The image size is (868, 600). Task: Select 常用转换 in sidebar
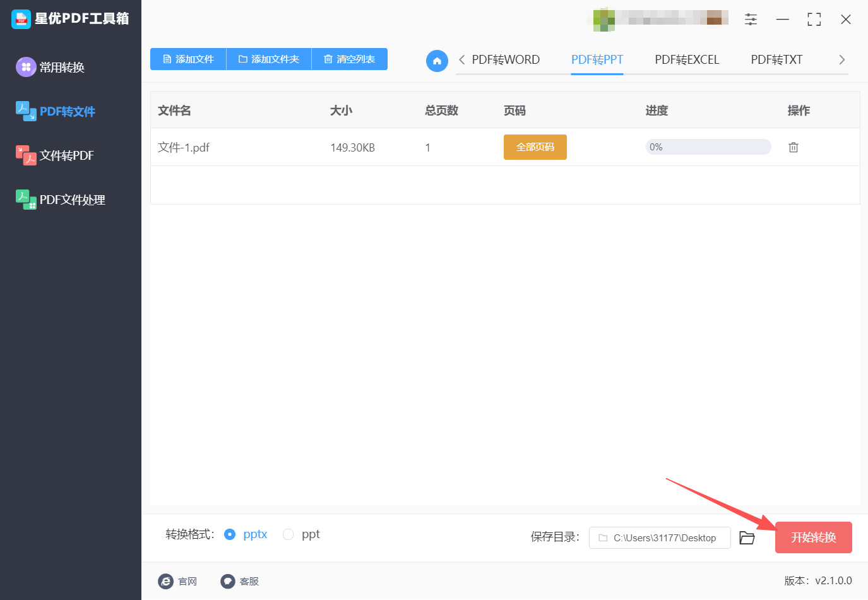[x=51, y=67]
